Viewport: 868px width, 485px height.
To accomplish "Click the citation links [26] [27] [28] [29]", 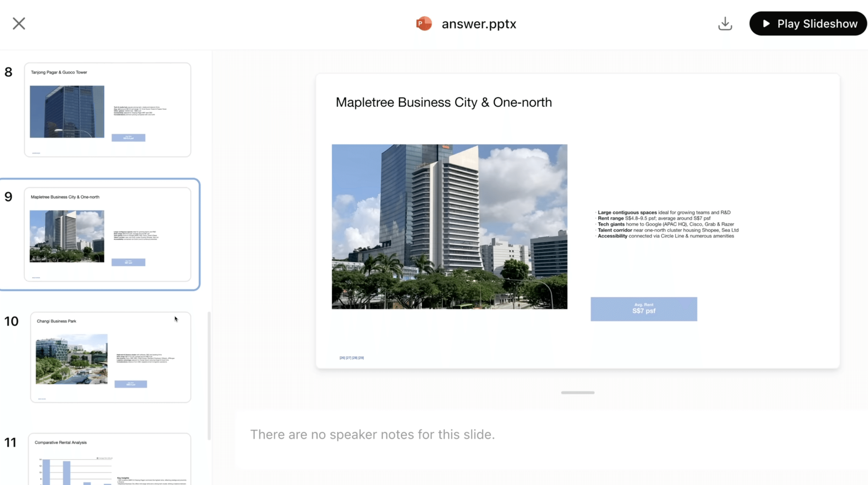I will (351, 358).
